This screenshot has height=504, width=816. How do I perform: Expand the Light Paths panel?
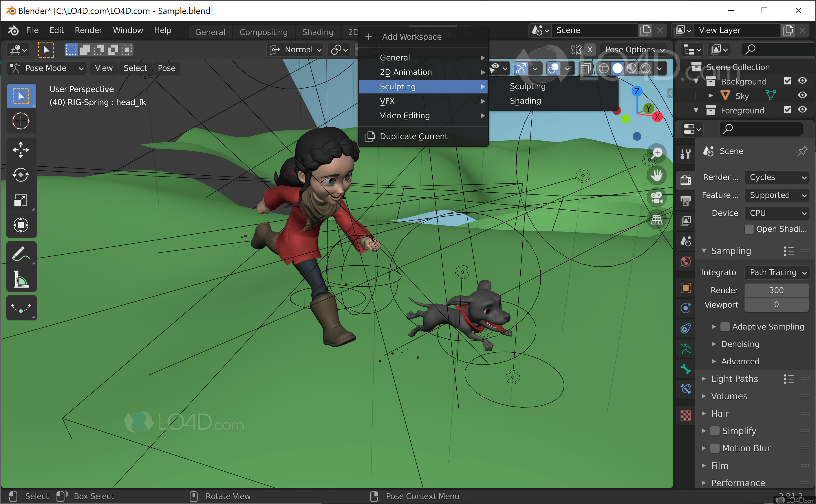tap(734, 379)
